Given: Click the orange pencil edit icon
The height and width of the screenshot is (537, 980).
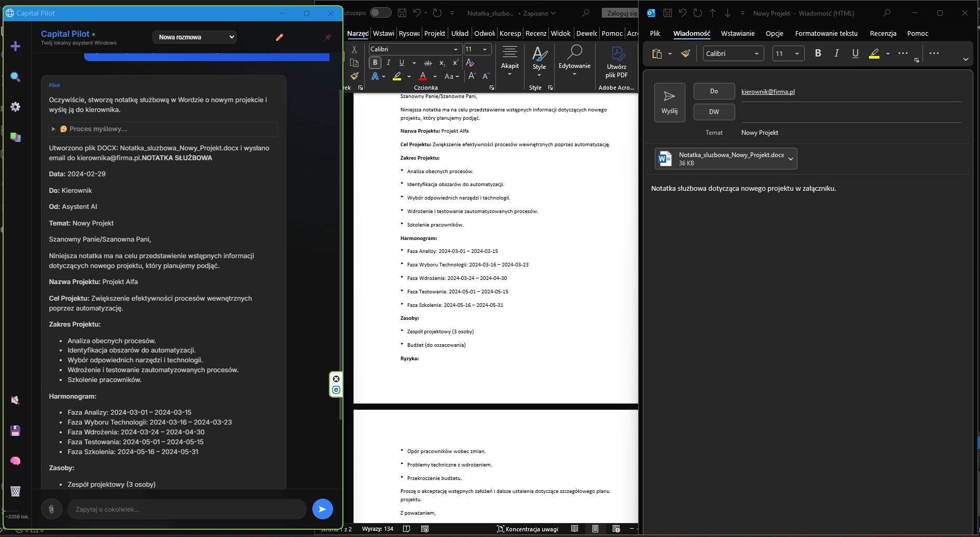Looking at the screenshot, I should click(x=279, y=37).
